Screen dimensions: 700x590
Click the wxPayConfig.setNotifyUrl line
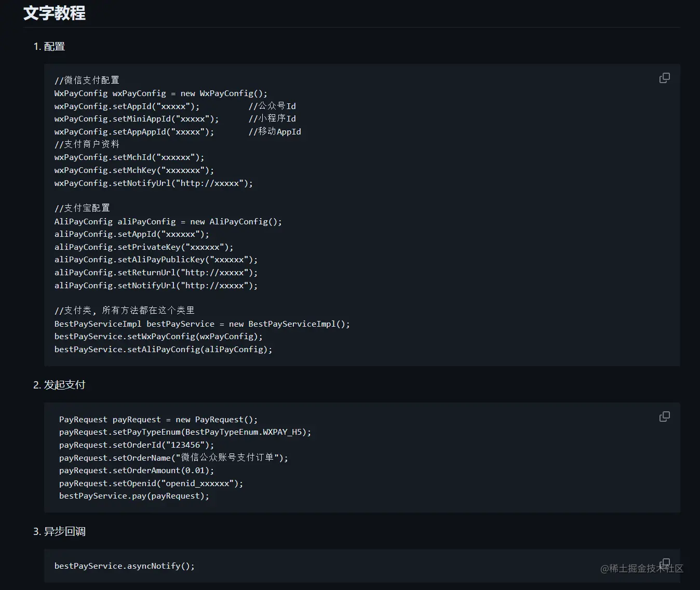pos(154,183)
